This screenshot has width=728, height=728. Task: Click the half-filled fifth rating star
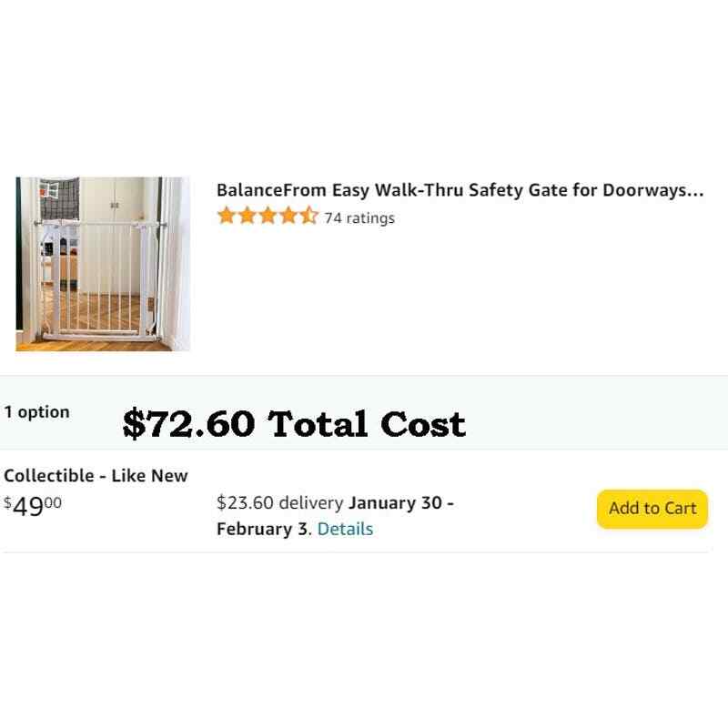coord(308,217)
